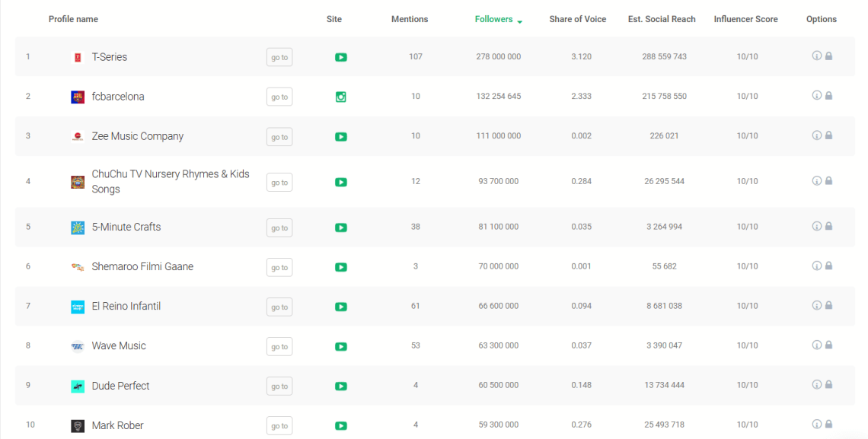Open info icon for El Reino Infantil
The width and height of the screenshot is (868, 439).
pyautogui.click(x=816, y=305)
